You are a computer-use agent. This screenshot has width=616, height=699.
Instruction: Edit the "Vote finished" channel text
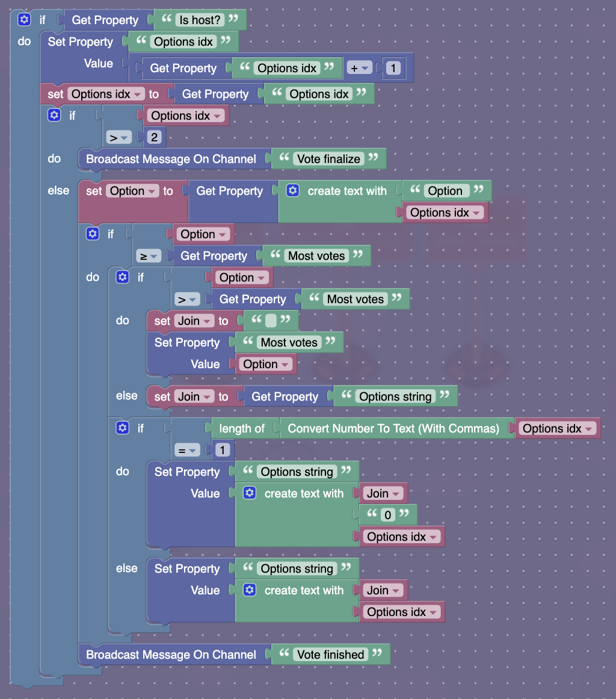pos(330,654)
